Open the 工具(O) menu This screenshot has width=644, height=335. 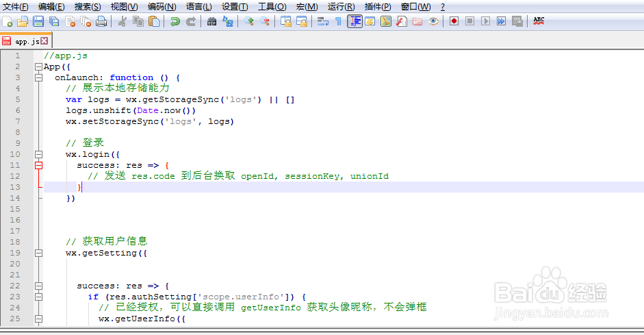(x=272, y=7)
